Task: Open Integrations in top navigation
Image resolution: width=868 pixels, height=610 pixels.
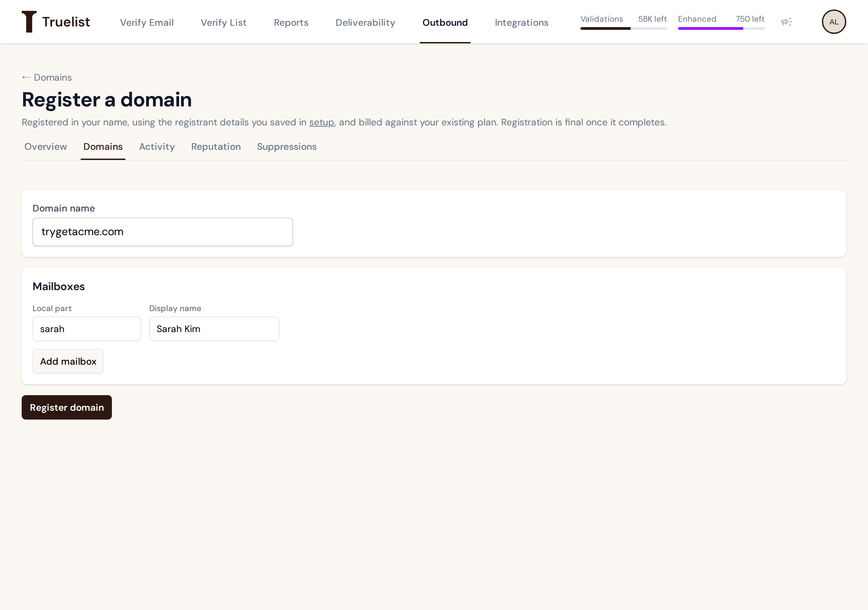Action: pyautogui.click(x=521, y=23)
